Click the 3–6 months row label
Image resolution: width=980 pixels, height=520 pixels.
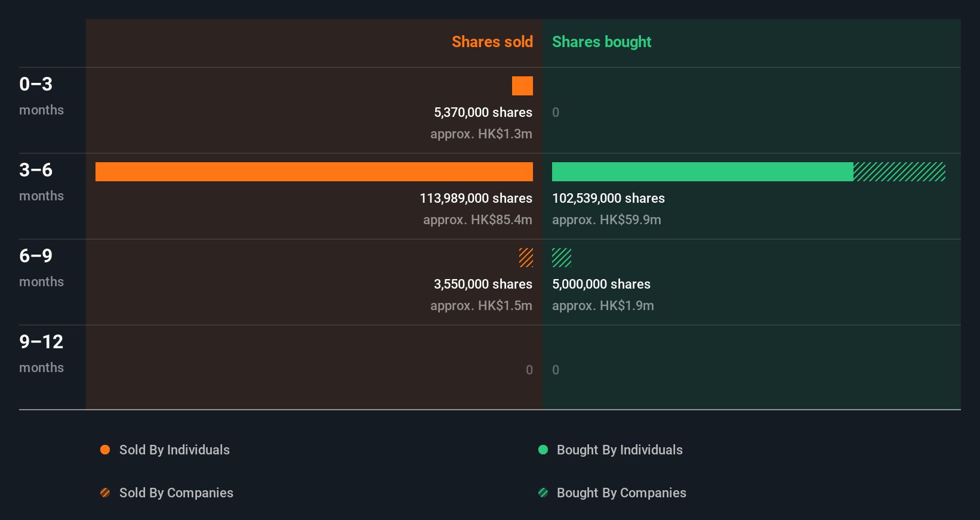(41, 182)
